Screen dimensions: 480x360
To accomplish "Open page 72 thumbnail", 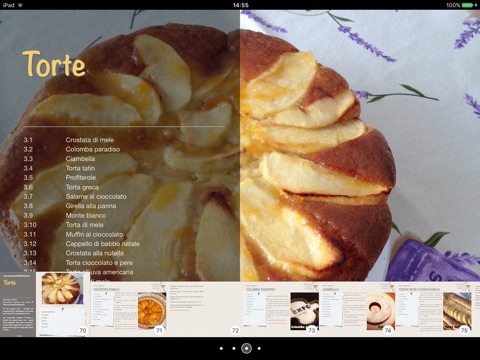I will click(x=205, y=309).
